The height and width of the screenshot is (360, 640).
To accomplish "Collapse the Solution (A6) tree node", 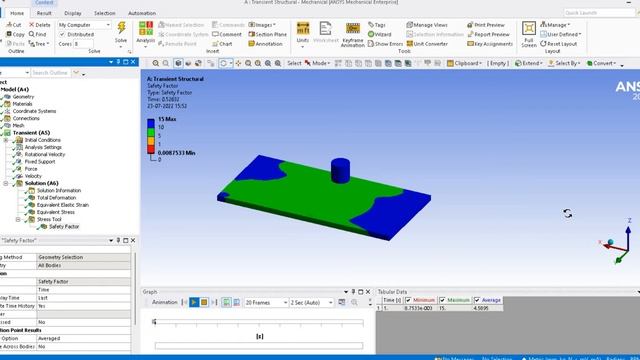I will (6, 183).
